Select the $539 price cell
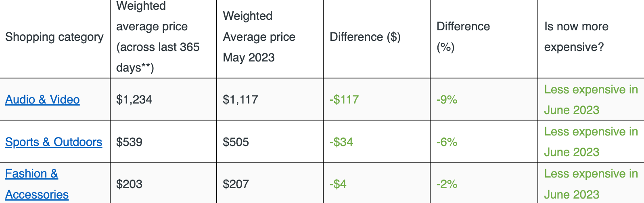 coord(129,142)
